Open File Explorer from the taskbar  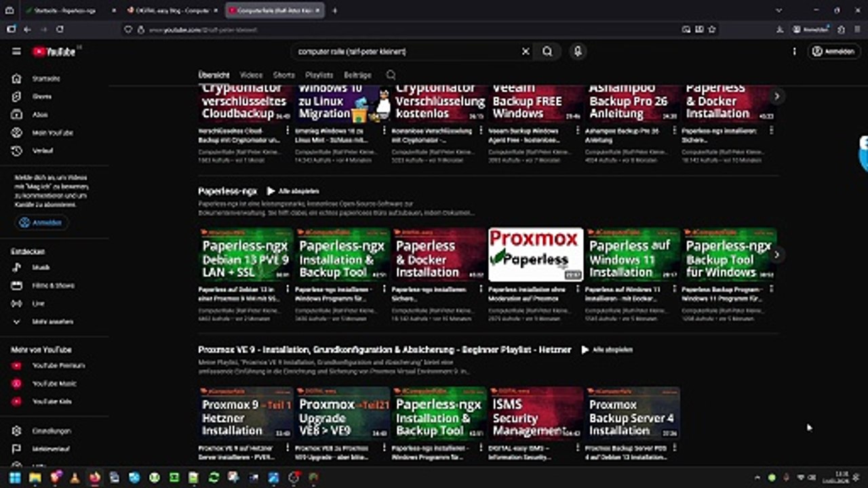[x=35, y=477]
